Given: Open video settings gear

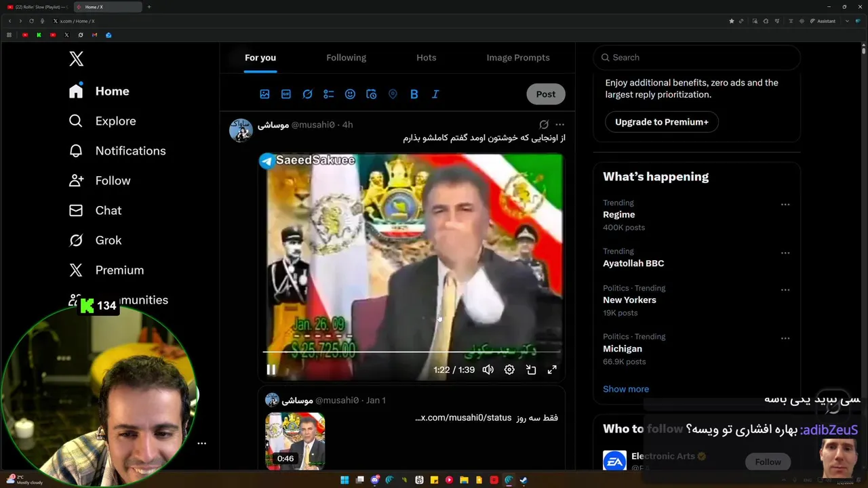Looking at the screenshot, I should click(x=509, y=369).
